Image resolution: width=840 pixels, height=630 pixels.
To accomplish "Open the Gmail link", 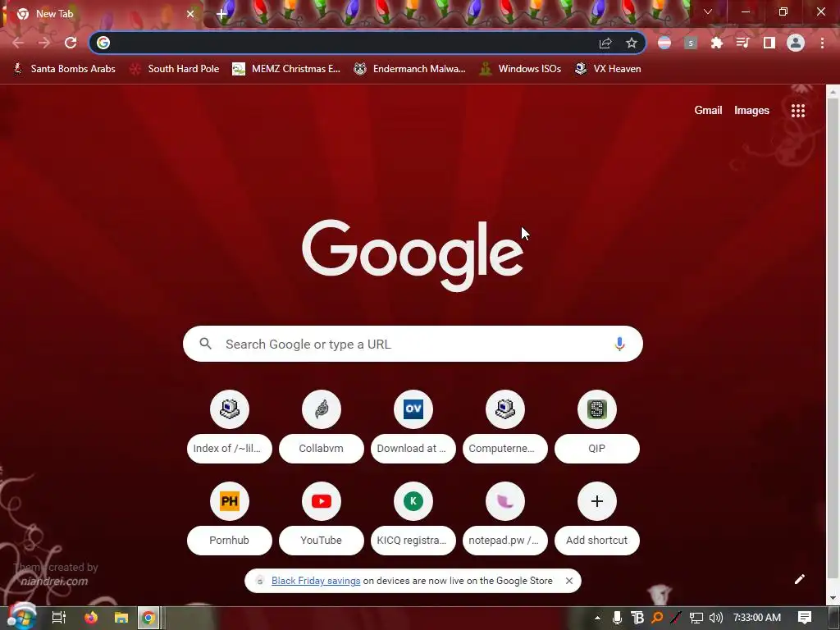I will pyautogui.click(x=708, y=111).
